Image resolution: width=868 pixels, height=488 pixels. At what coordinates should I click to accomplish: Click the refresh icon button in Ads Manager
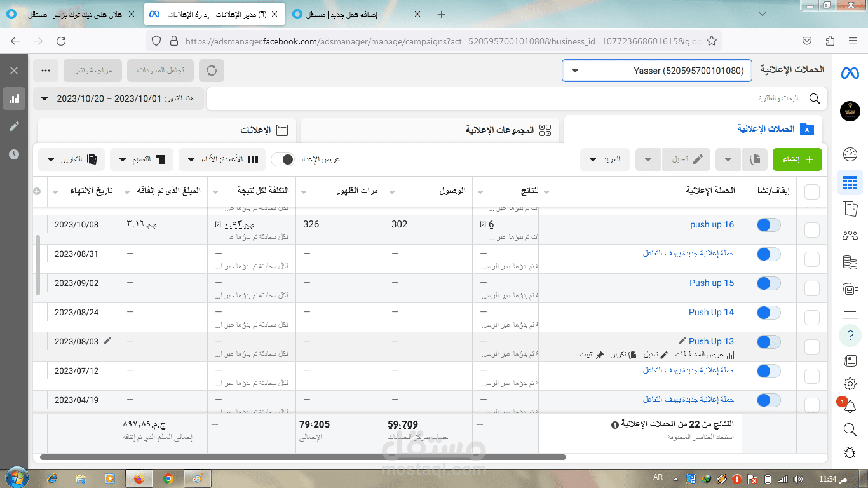(212, 71)
